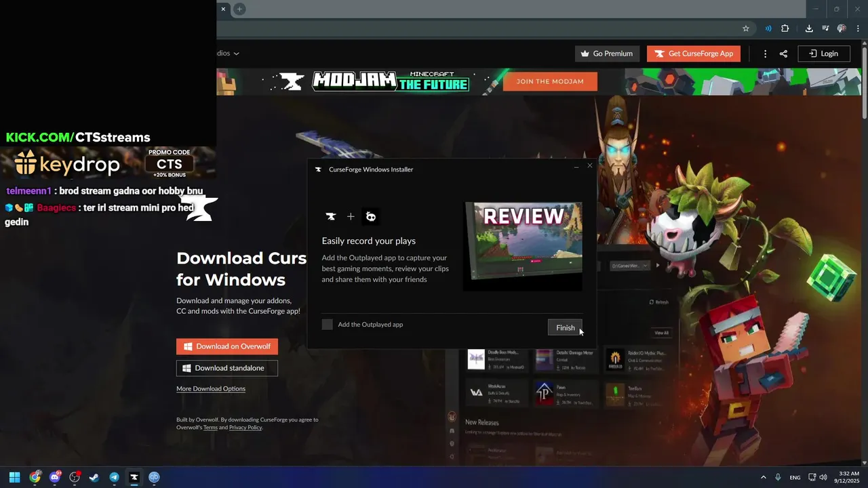The height and width of the screenshot is (488, 868).
Task: Show hidden system tray icons chevron
Action: pos(763,477)
